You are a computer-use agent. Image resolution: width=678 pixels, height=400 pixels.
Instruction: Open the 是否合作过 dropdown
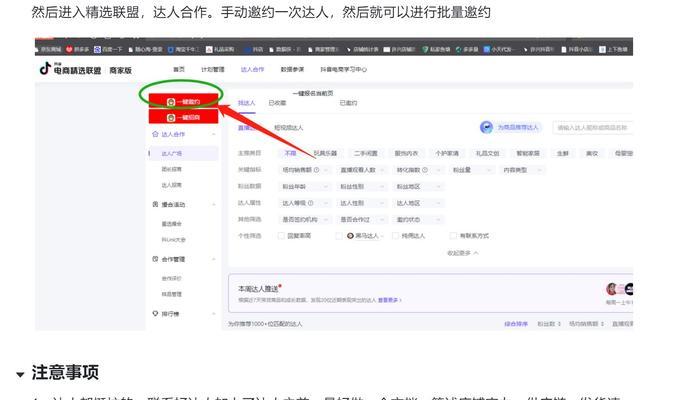pyautogui.click(x=362, y=219)
